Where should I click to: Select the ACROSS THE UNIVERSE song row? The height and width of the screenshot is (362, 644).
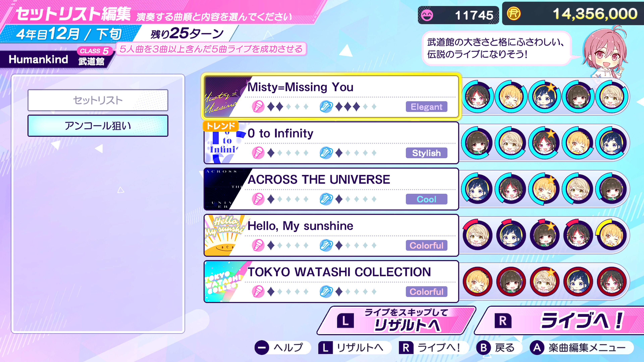click(331, 189)
